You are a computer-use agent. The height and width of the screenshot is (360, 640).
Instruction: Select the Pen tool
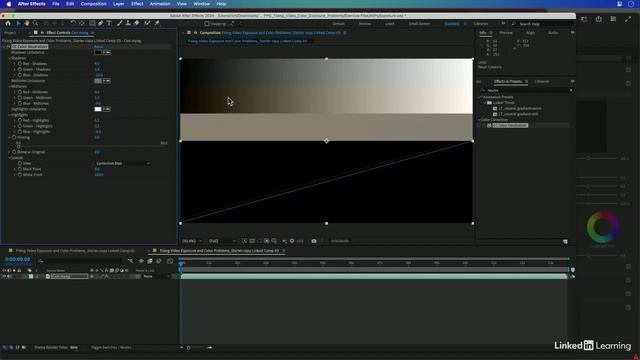point(100,24)
